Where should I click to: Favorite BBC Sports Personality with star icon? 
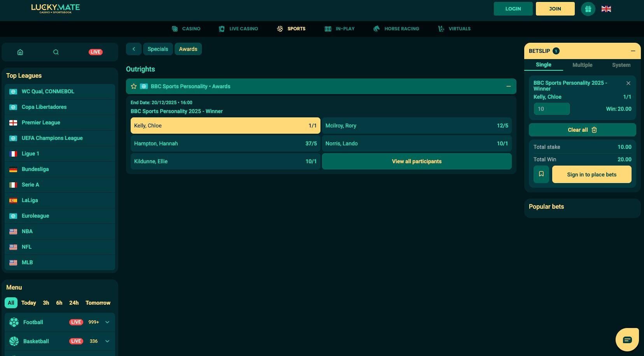[x=134, y=86]
